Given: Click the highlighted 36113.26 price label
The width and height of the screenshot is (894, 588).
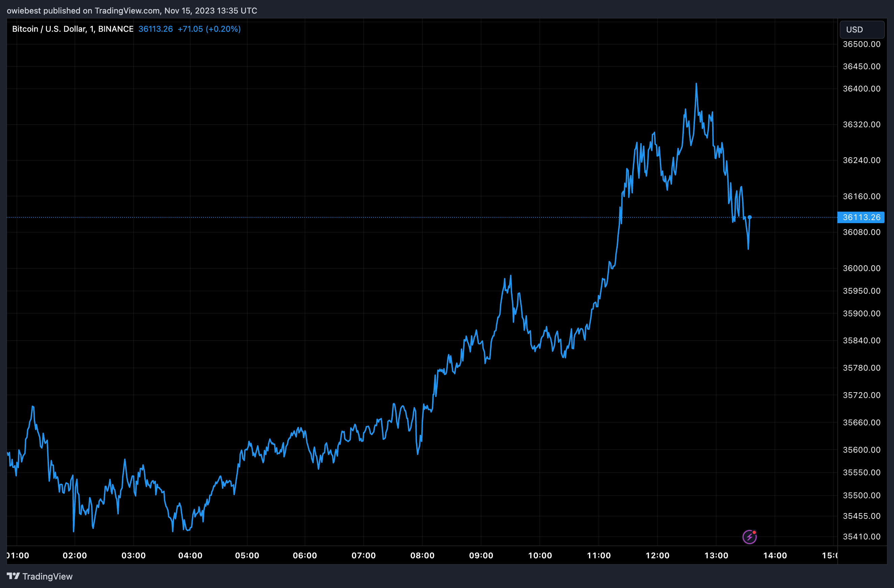Looking at the screenshot, I should 861,217.
